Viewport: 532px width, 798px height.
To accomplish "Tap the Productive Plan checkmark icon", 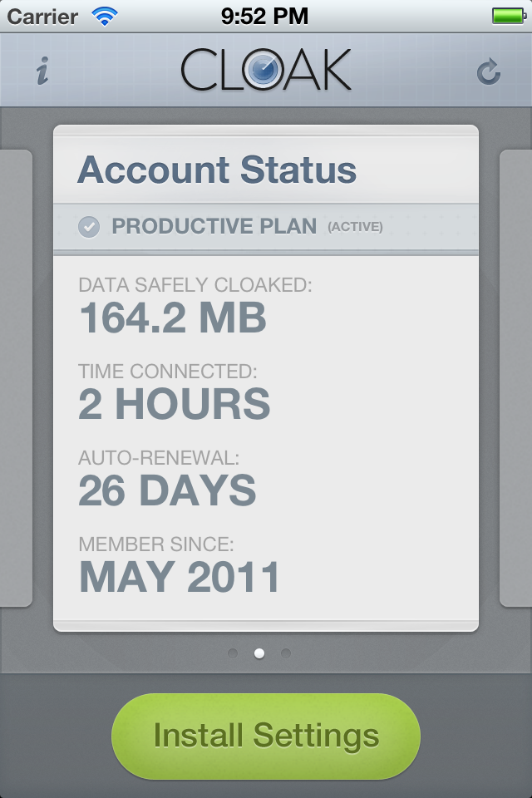I will (89, 226).
